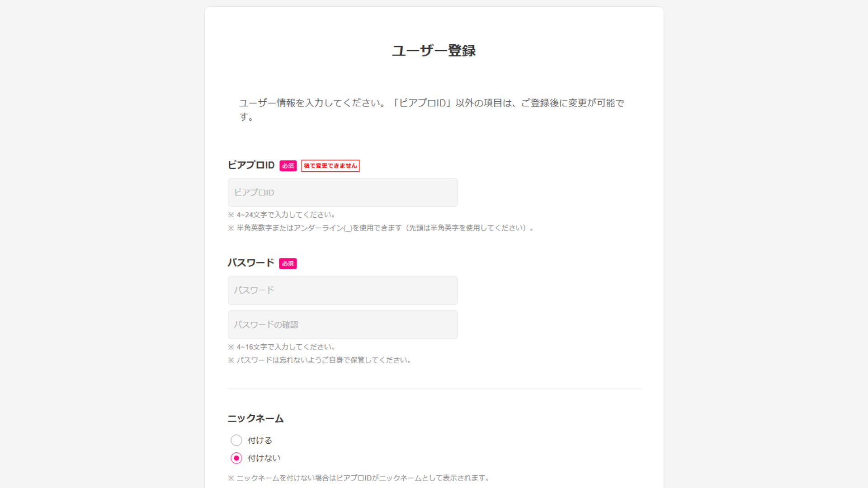Viewport: 868px width, 488px height.
Task: Select the 付けない radio button
Action: pyautogui.click(x=236, y=458)
